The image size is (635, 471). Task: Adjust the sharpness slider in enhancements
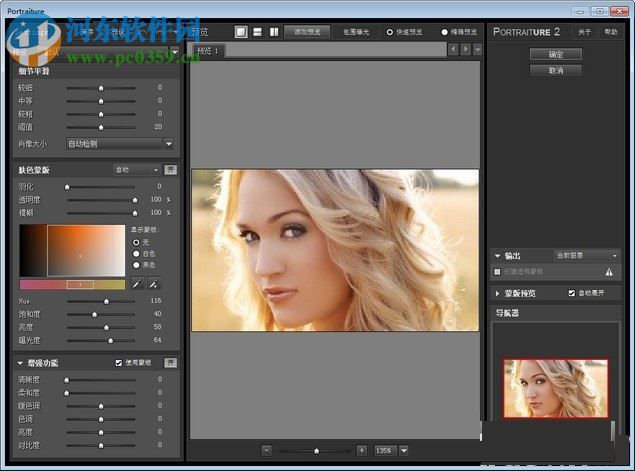(67, 380)
